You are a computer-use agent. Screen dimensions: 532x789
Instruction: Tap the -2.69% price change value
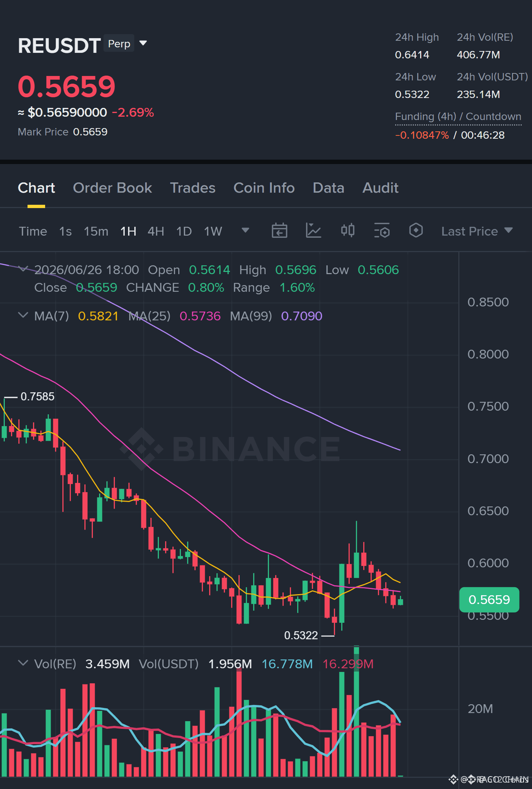[x=133, y=112]
